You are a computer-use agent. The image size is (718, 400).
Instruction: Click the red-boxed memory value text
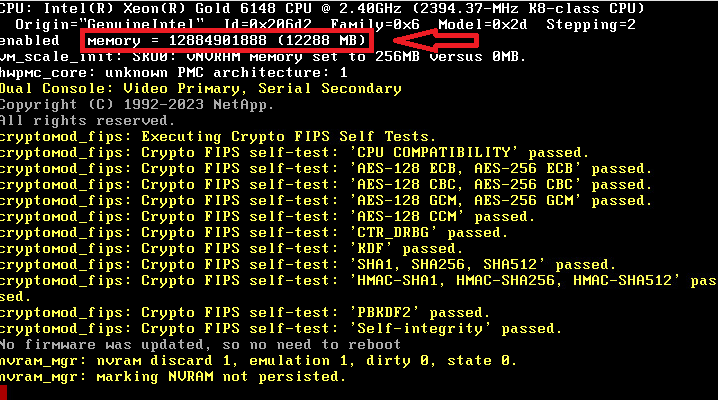tap(228, 40)
